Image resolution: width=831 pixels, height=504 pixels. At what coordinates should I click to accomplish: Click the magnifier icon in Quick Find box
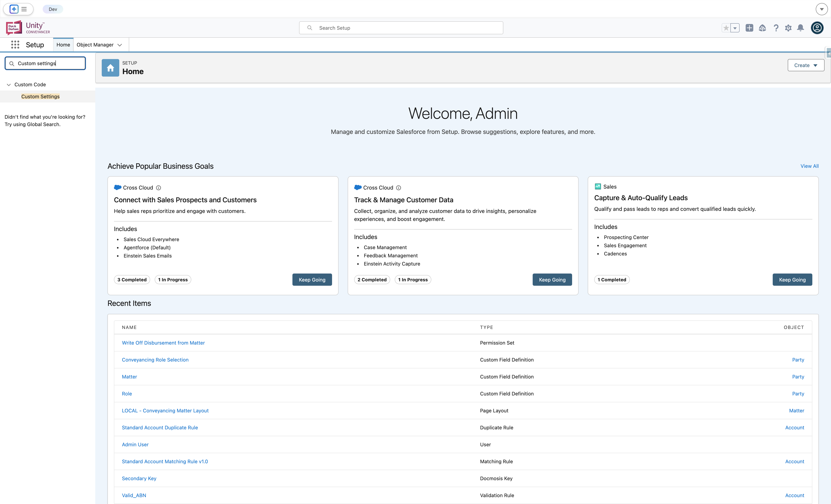pos(11,63)
